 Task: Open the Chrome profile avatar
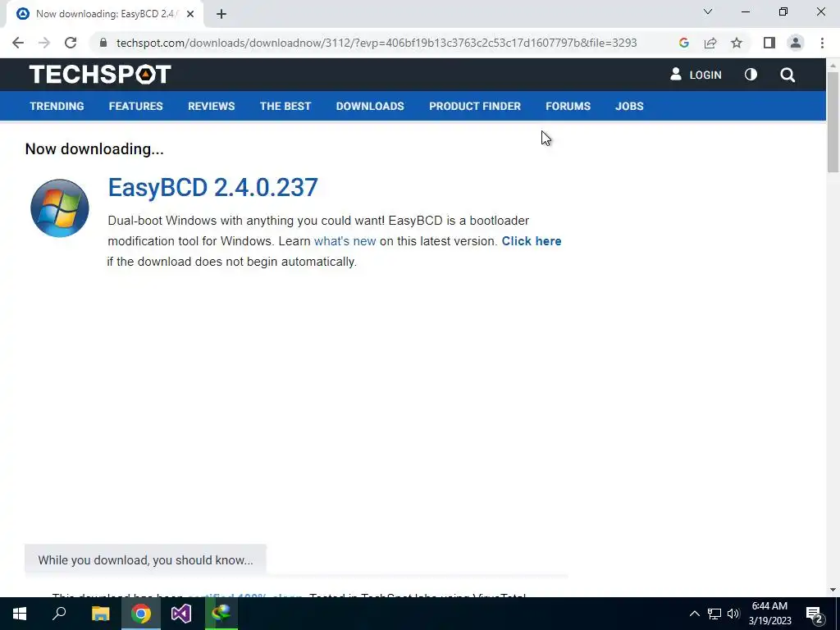click(x=796, y=43)
